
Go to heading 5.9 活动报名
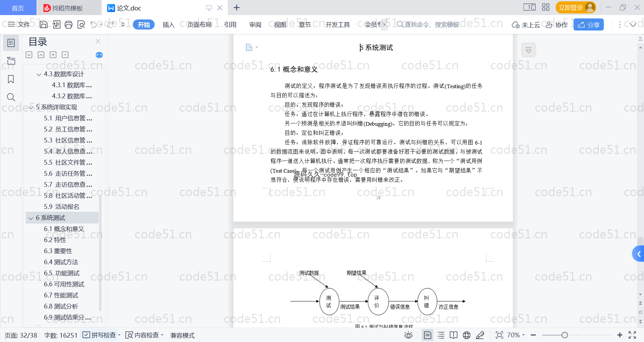(62, 207)
